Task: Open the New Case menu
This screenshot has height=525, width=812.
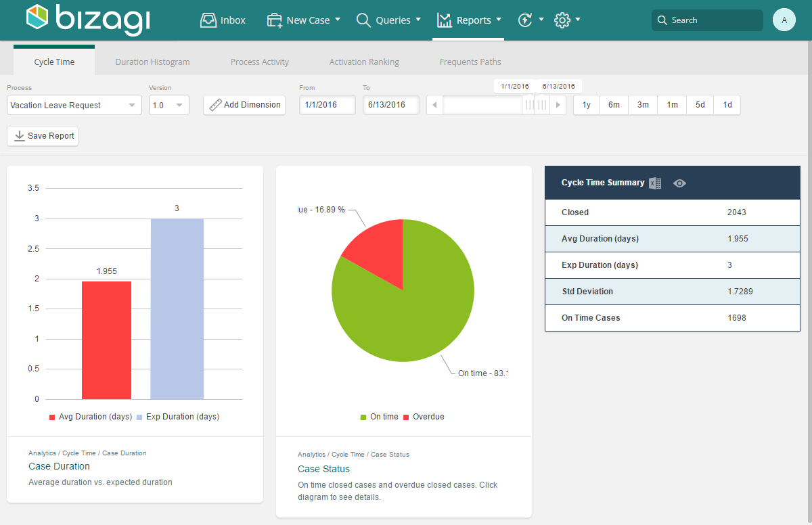Action: point(303,20)
